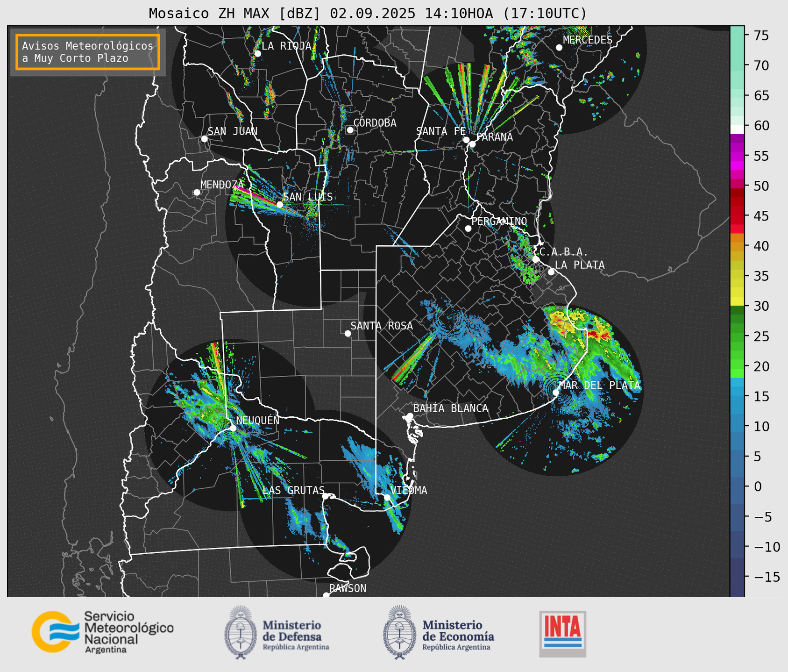Image resolution: width=788 pixels, height=672 pixels.
Task: Click the Viedma city marker dot
Action: [x=387, y=497]
